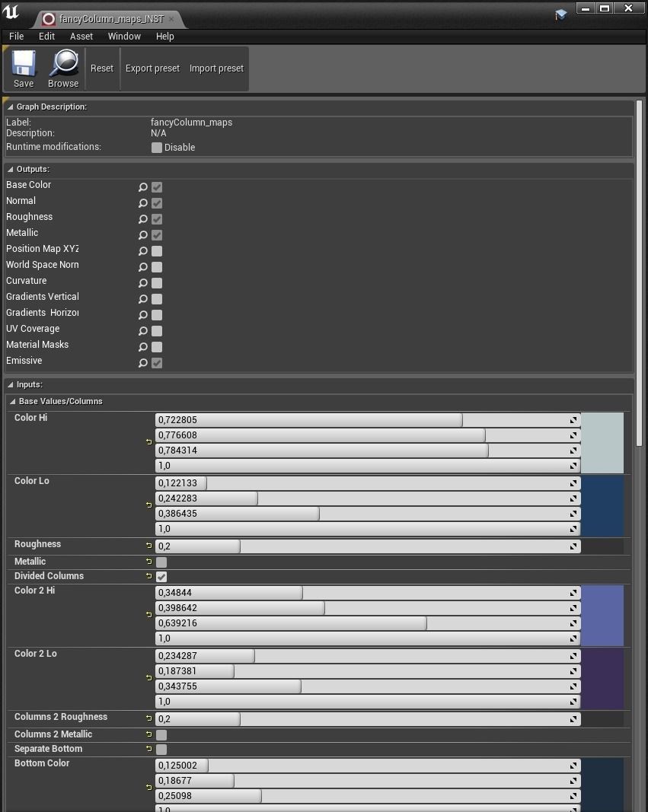Viewport: 648px width, 812px height.
Task: Click expand arrow on Color Lo 0,386435 field
Action: pos(573,514)
